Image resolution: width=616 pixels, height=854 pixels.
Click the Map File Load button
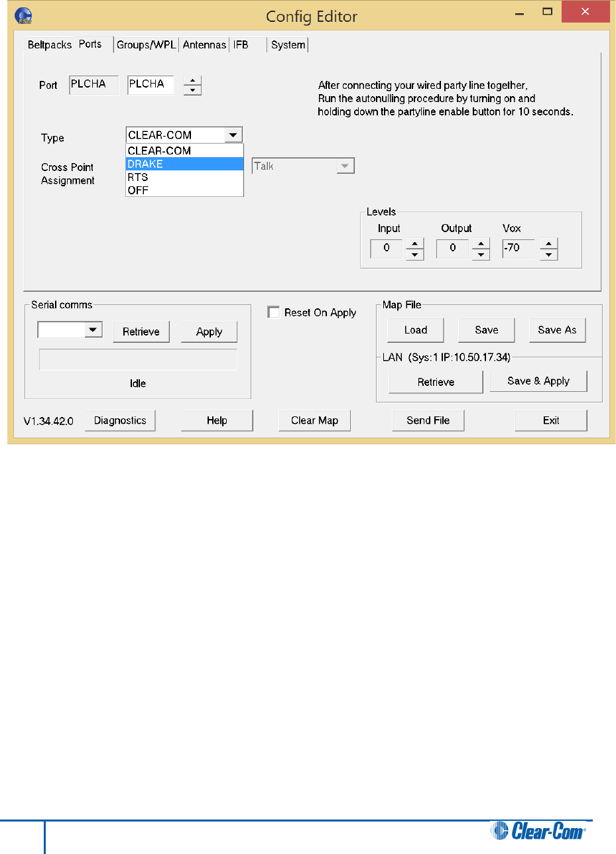[416, 330]
